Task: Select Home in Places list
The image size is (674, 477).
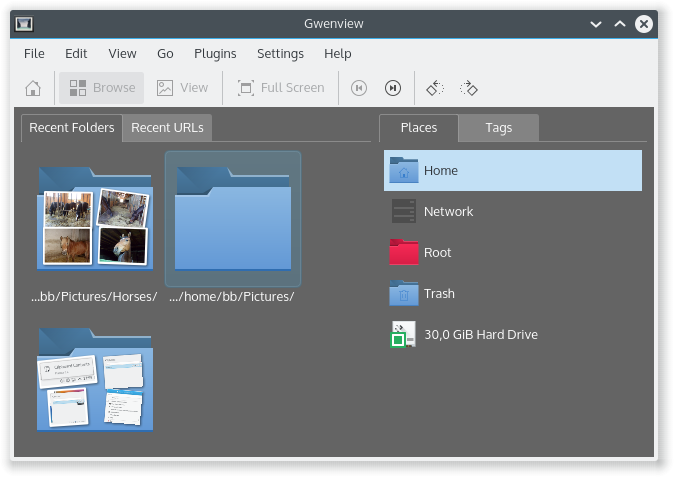Action: (512, 171)
